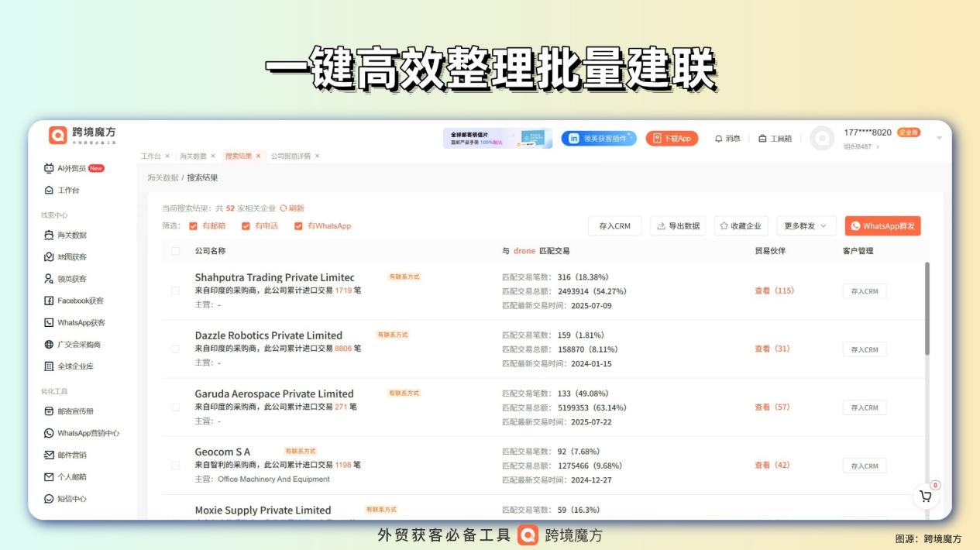Expand the 更多群发 dropdown
This screenshot has height=550, width=980.
[806, 225]
